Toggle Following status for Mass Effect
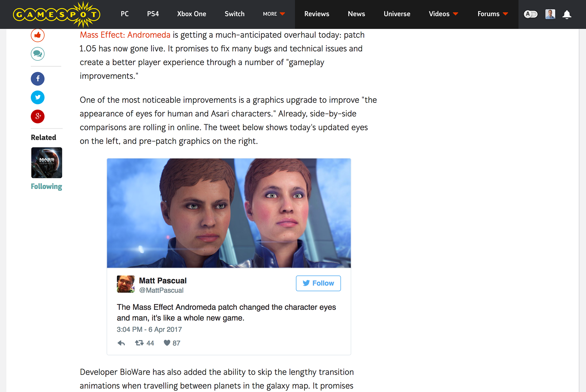Viewport: 586px width, 392px height. tap(46, 186)
